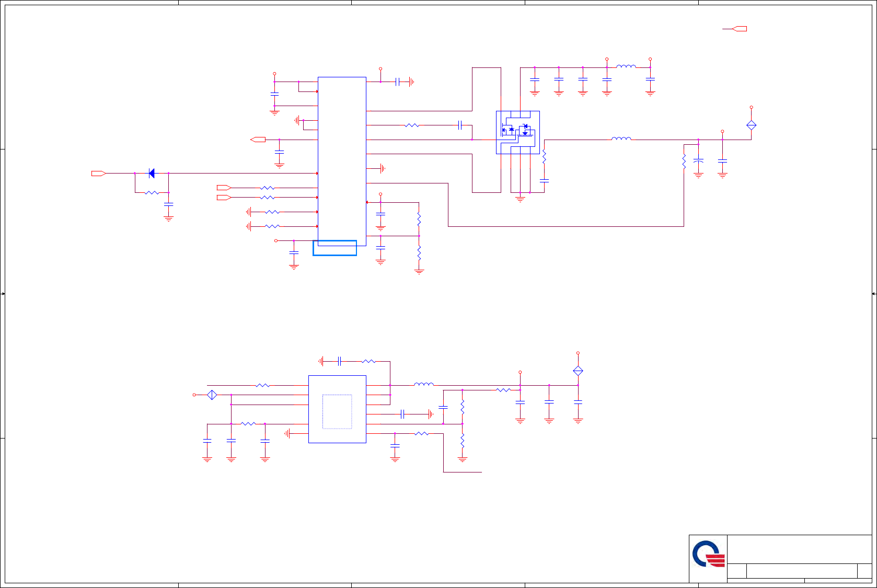Select the polarized capacitor with curved plate
This screenshot has width=877, height=588.
pyautogui.click(x=698, y=161)
